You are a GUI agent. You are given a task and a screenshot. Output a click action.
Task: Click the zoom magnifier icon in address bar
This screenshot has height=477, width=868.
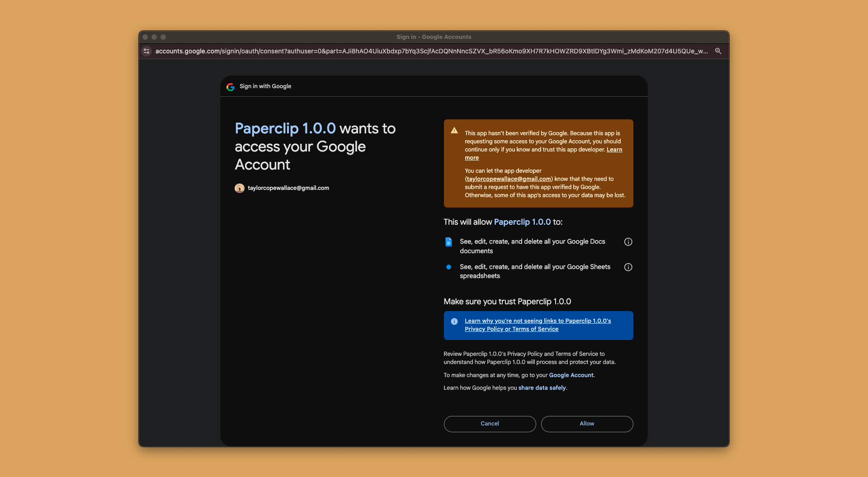[718, 51]
